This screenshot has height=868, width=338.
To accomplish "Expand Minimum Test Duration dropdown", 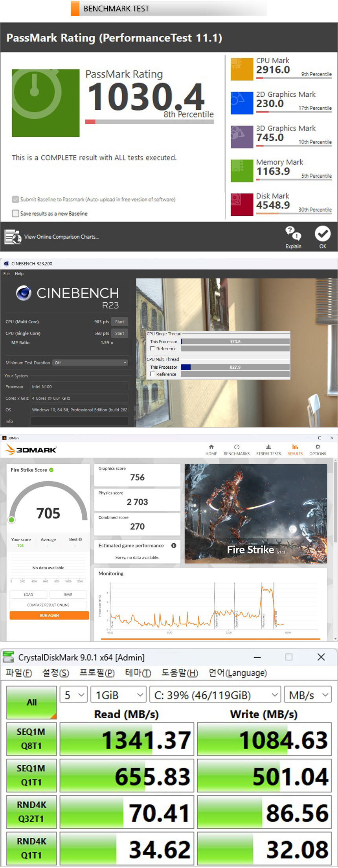I will [91, 362].
